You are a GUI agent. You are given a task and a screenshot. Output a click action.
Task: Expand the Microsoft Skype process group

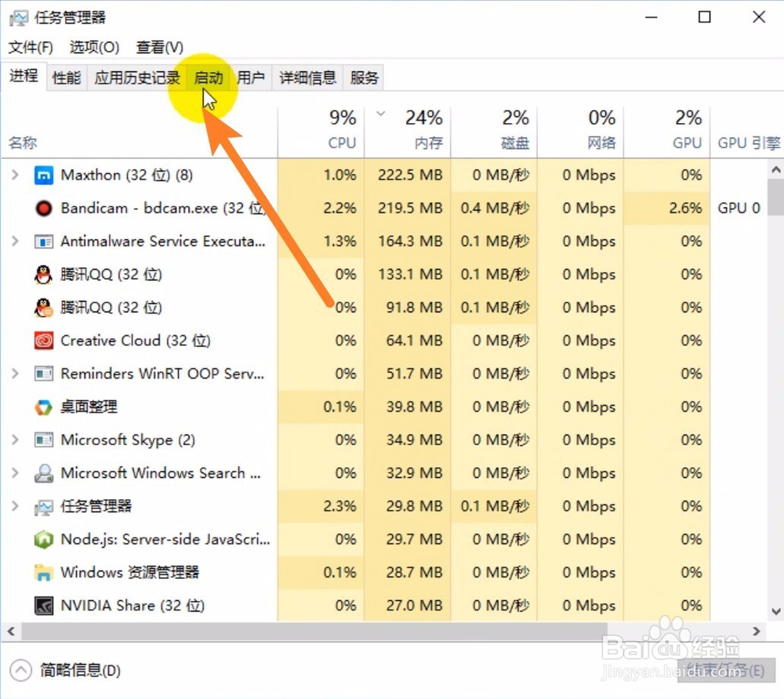[x=15, y=440]
